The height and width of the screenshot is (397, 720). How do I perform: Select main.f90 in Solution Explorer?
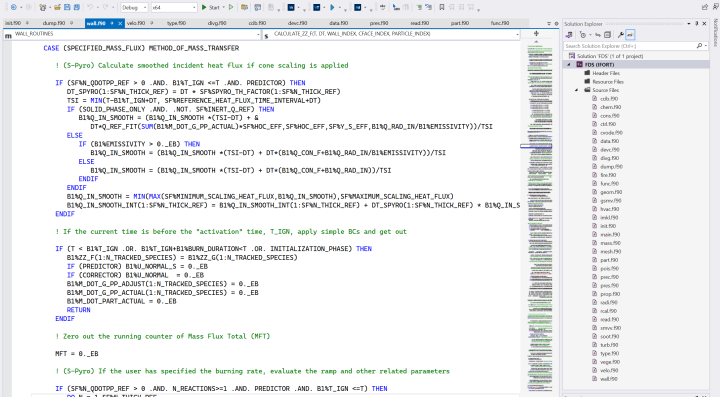(x=610, y=235)
